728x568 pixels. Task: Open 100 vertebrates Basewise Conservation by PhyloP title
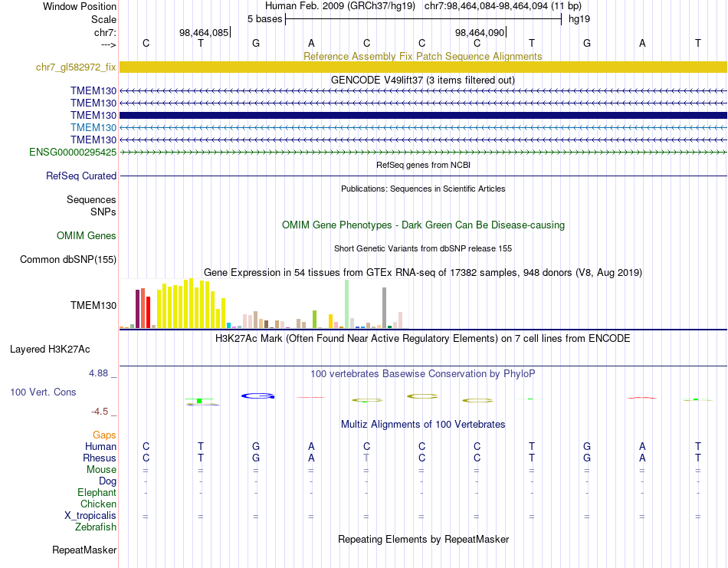(423, 373)
